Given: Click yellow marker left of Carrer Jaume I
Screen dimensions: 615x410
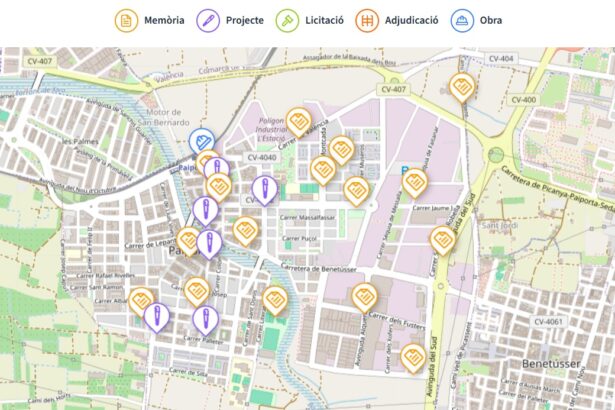Looking at the screenshot, I should (415, 182).
